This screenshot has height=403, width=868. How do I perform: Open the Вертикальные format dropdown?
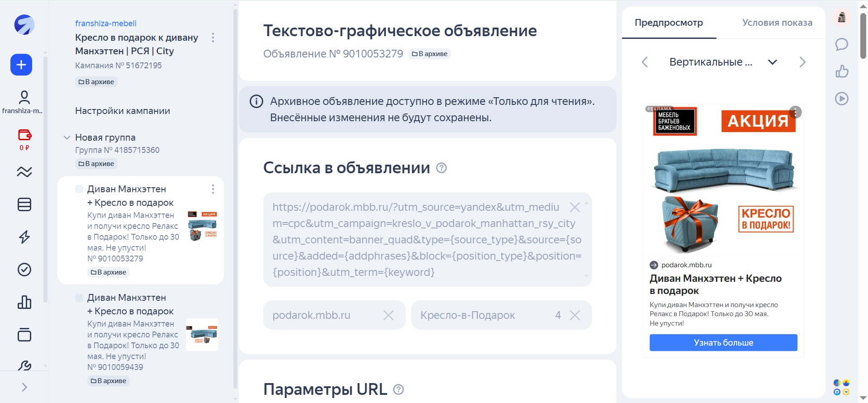click(x=723, y=62)
